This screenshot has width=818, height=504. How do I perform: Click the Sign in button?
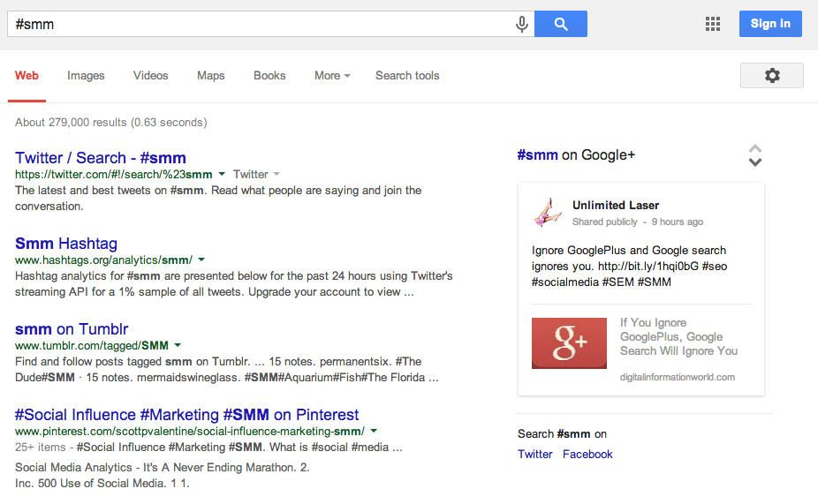click(x=770, y=24)
